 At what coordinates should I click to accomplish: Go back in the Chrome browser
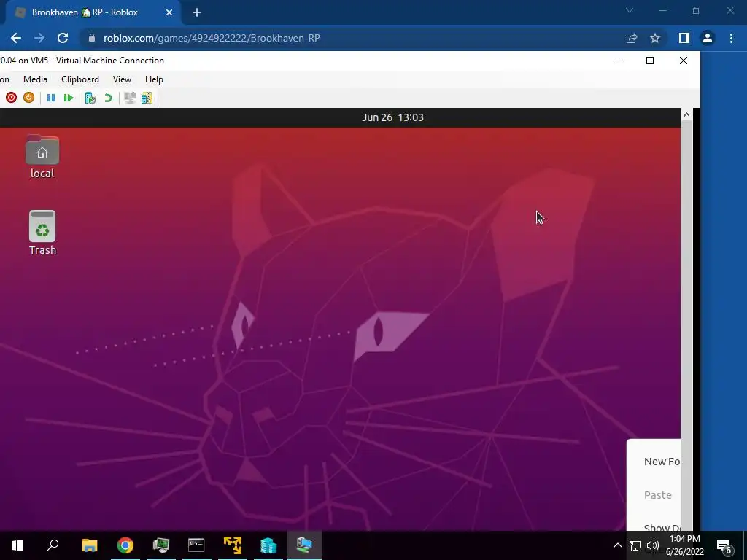pyautogui.click(x=16, y=38)
